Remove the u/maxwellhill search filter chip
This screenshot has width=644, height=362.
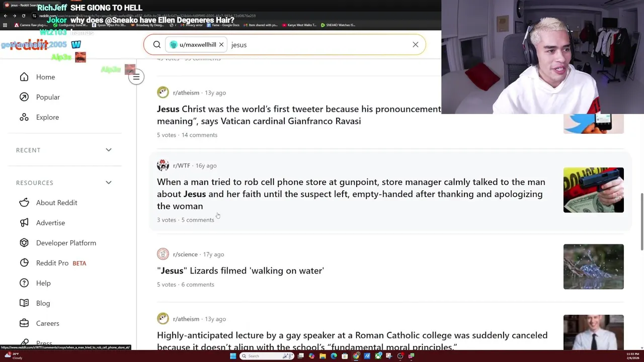[221, 45]
